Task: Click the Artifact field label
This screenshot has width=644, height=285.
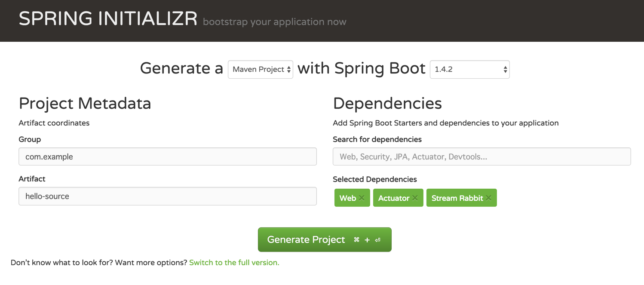Action: pyautogui.click(x=32, y=179)
